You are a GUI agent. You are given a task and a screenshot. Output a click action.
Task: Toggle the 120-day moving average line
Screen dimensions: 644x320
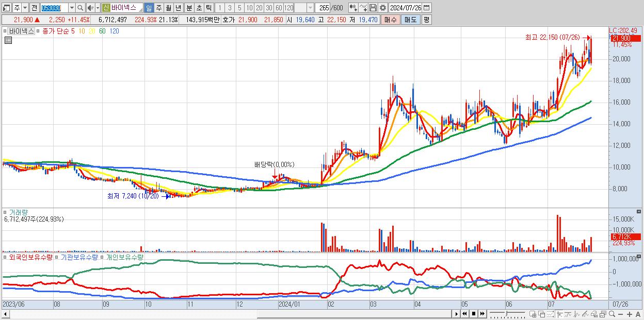114,31
